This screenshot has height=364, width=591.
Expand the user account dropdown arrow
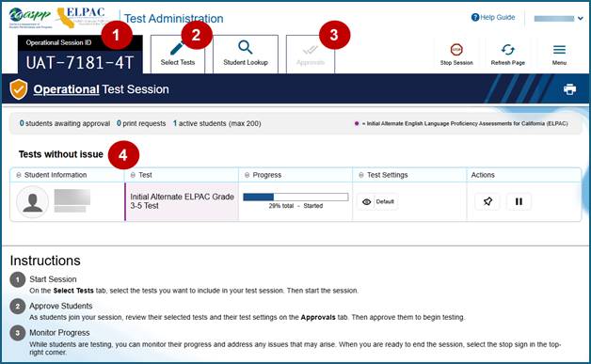click(581, 18)
